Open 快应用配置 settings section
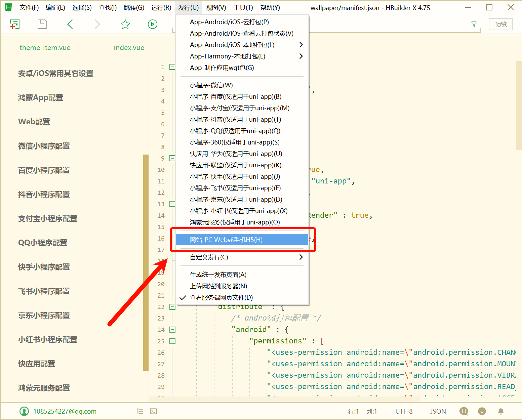 [37, 364]
